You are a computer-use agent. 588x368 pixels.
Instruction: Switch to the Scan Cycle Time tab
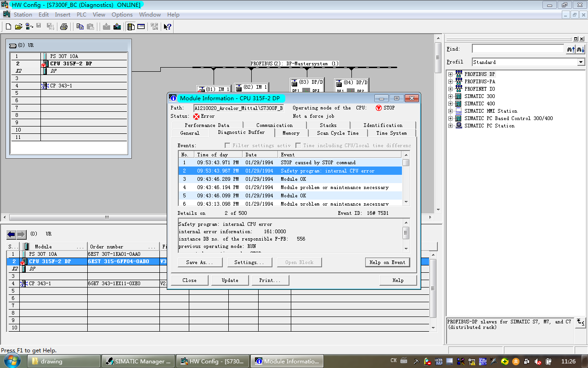[x=338, y=133]
